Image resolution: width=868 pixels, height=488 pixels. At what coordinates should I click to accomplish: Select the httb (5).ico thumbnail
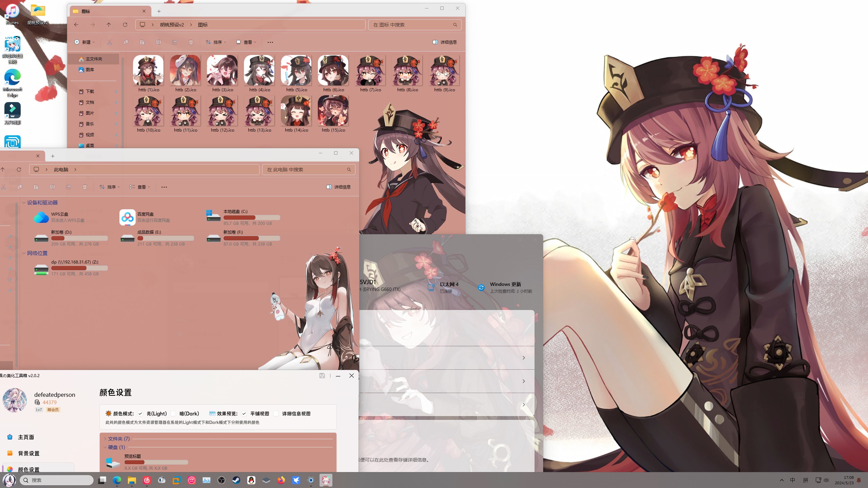point(296,71)
